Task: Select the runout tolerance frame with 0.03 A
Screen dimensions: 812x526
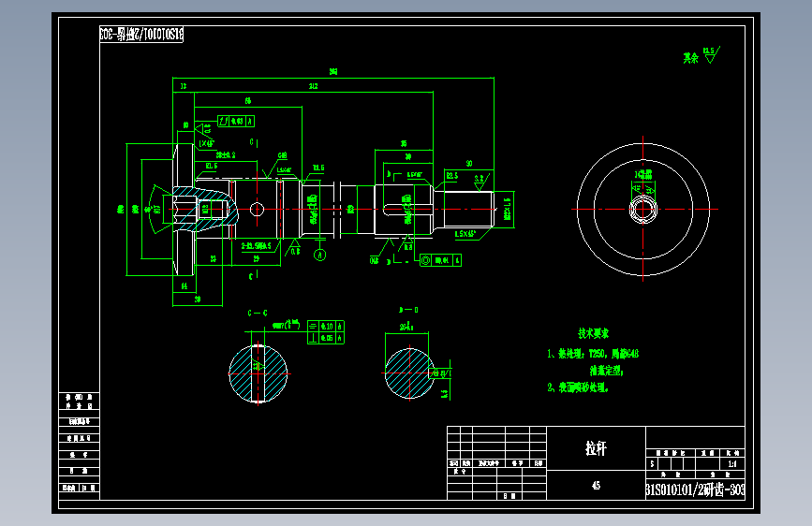Action: click(x=236, y=121)
